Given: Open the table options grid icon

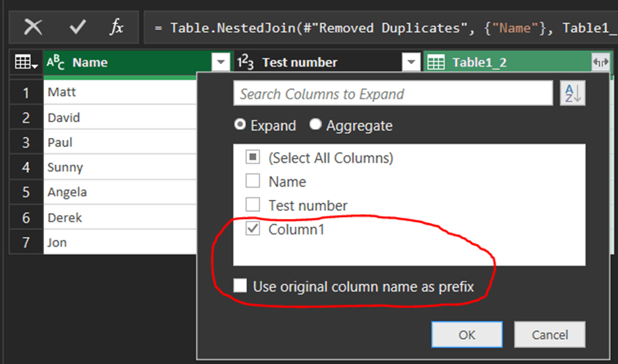Looking at the screenshot, I should pos(26,62).
